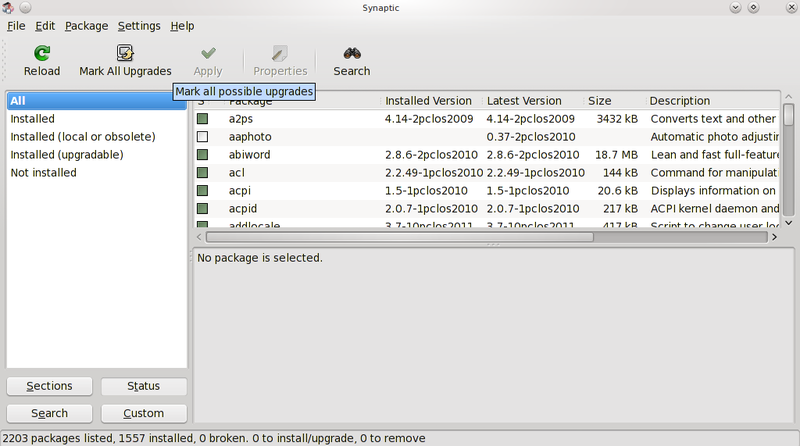Click the Status filter button

(144, 386)
